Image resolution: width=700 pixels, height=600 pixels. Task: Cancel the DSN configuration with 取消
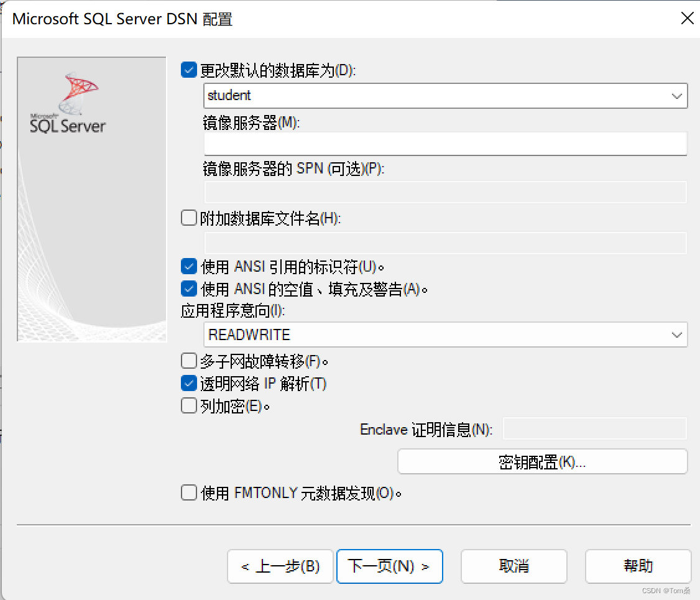[x=514, y=566]
